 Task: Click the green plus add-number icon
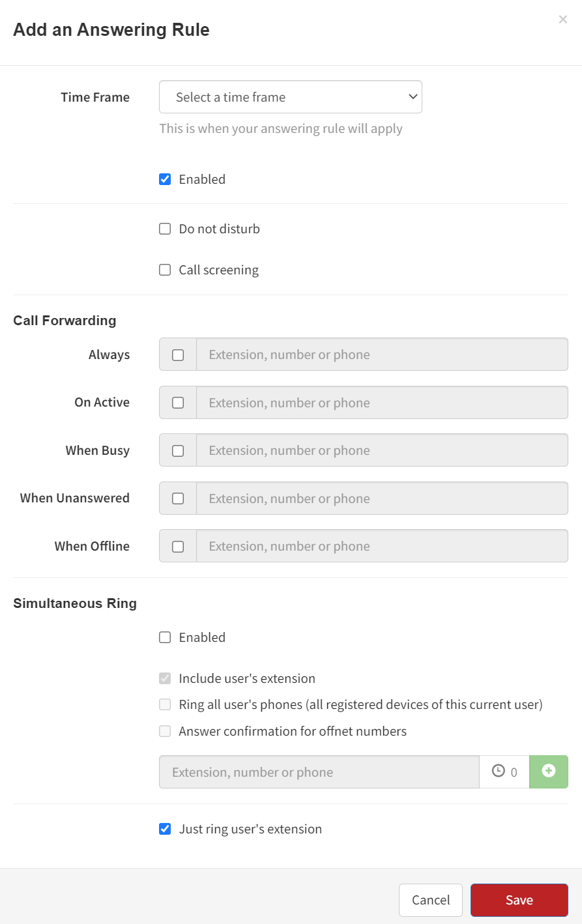(x=549, y=772)
